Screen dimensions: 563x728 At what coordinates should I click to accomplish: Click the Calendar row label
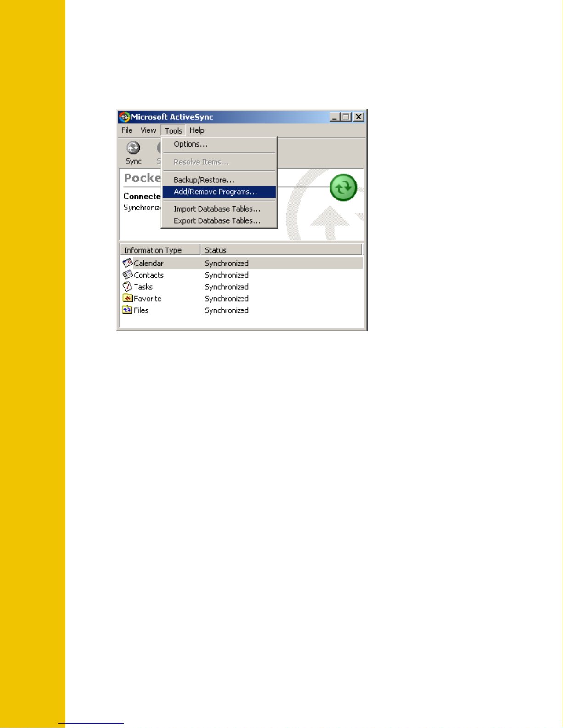(x=148, y=263)
